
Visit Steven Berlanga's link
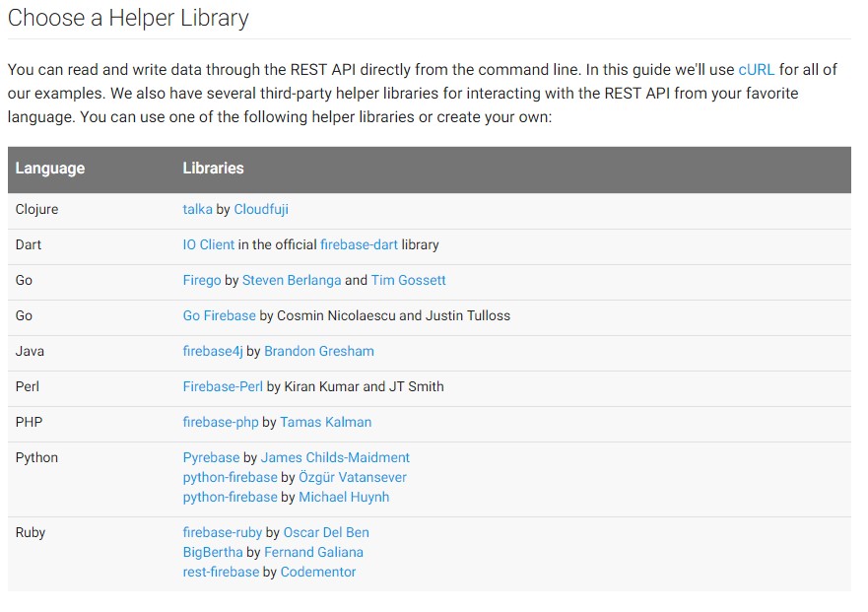[x=292, y=280]
